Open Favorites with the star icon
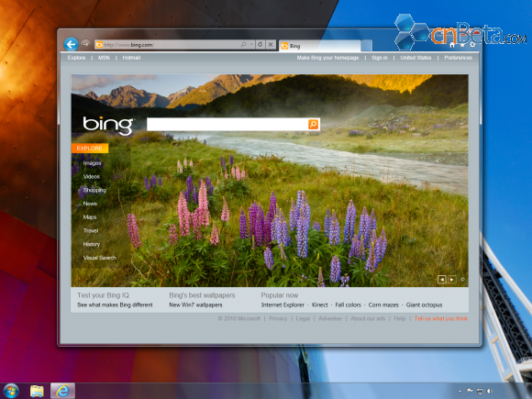The image size is (532, 399). click(x=462, y=45)
